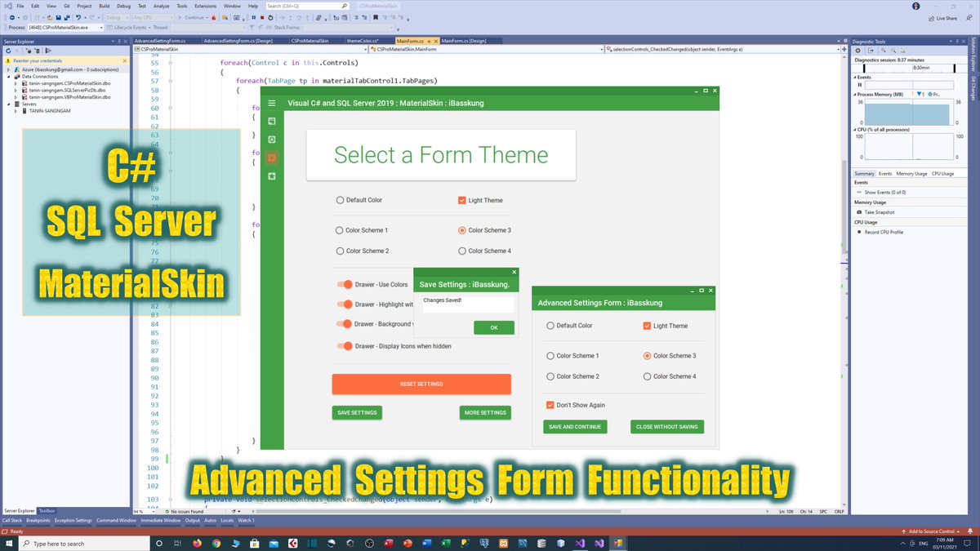Click OK in Save Settings dialog
Screen dimensions: 980x551
(x=494, y=327)
